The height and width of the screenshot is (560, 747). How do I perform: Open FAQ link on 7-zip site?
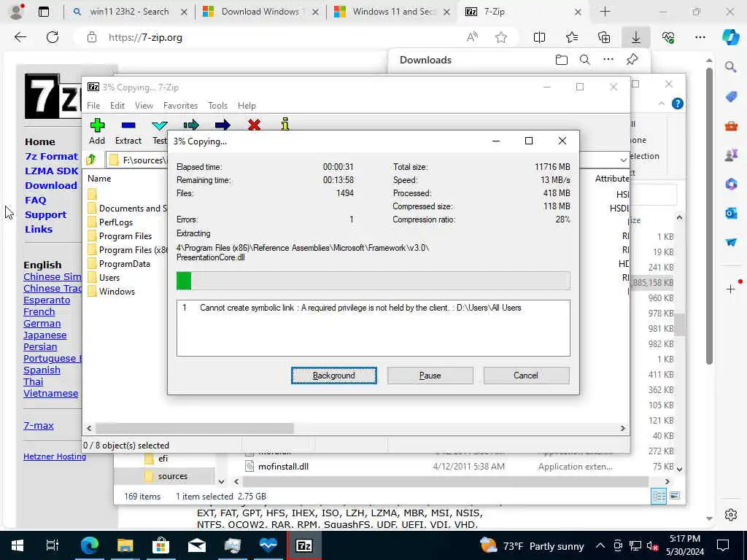coord(36,200)
